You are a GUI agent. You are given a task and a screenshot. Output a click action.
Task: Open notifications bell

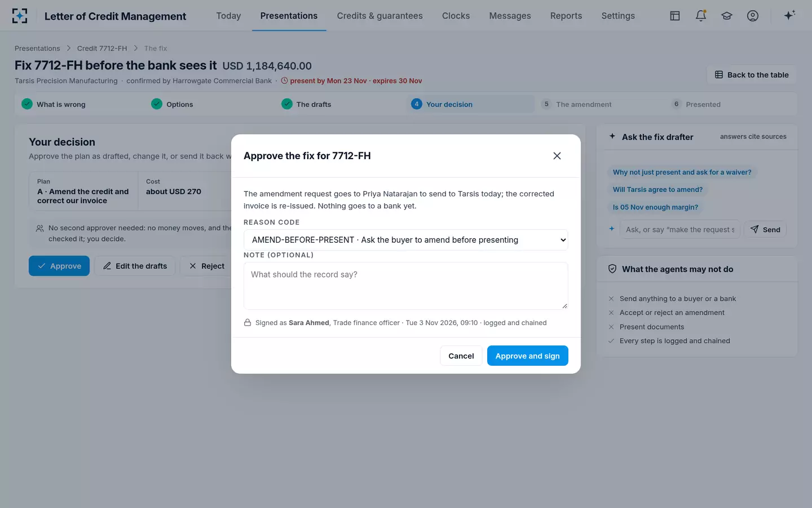(701, 16)
